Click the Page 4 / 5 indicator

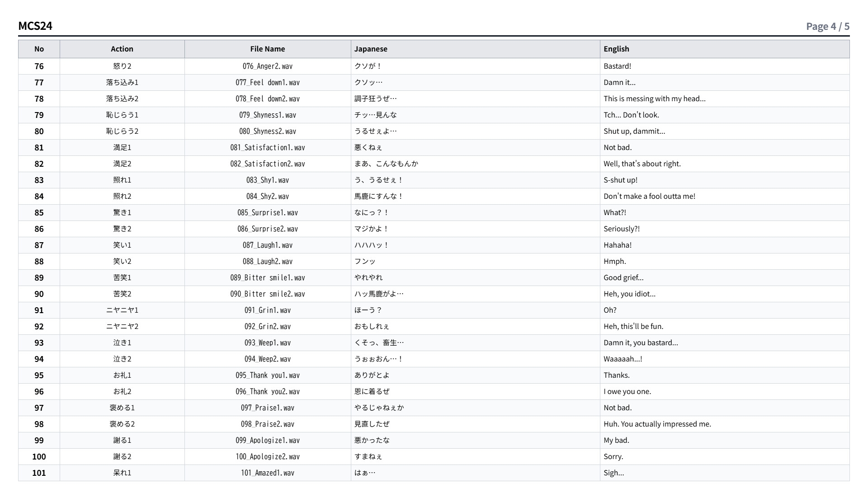[x=828, y=26]
